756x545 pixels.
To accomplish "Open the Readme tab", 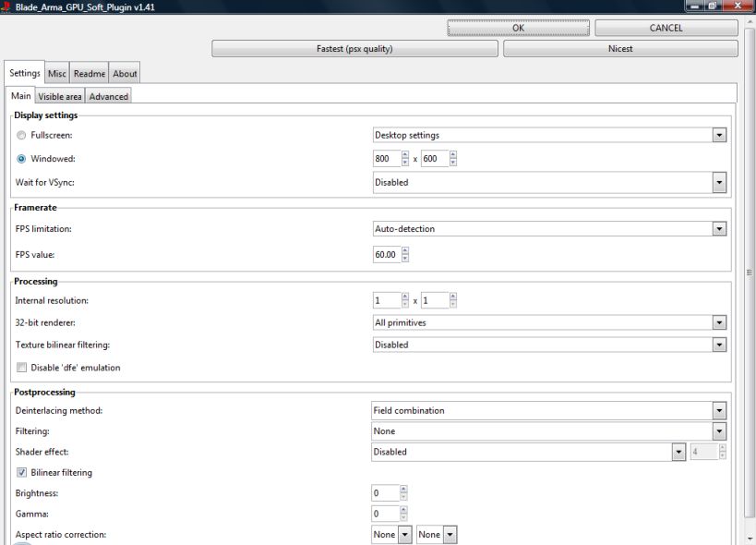I will pos(90,73).
